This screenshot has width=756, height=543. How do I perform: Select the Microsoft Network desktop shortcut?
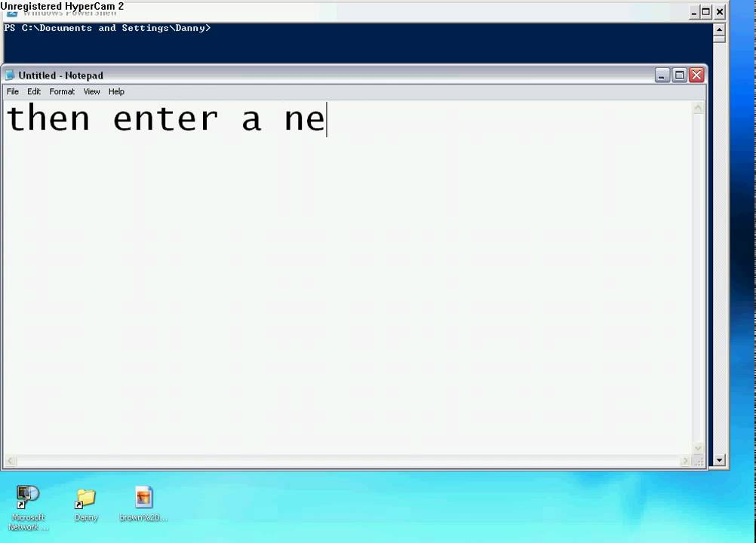[x=28, y=508]
